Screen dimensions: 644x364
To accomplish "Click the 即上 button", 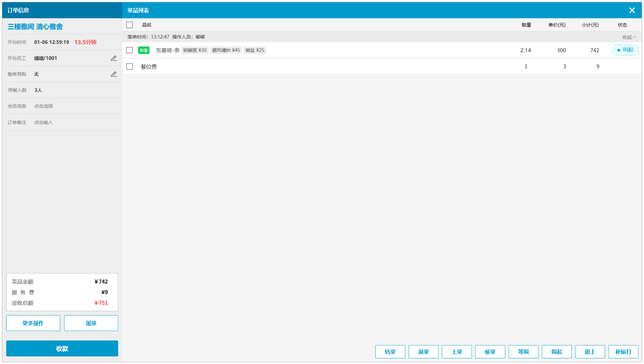I will (x=590, y=351).
